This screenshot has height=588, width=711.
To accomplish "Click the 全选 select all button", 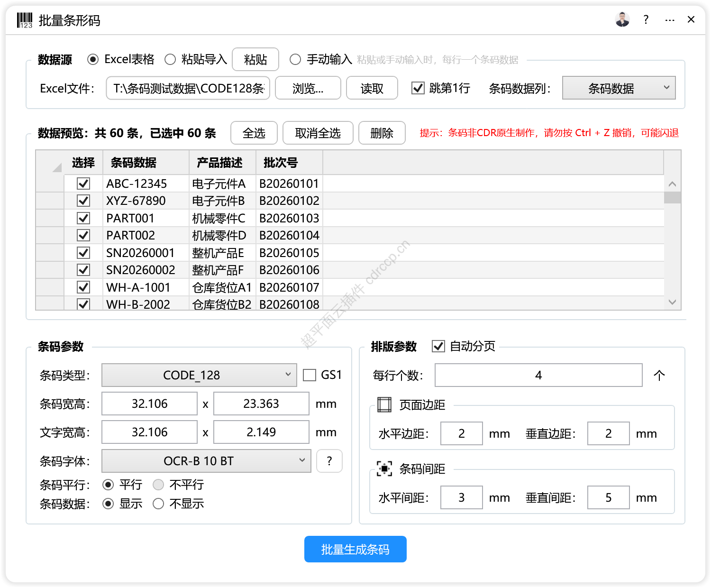I will tap(254, 133).
